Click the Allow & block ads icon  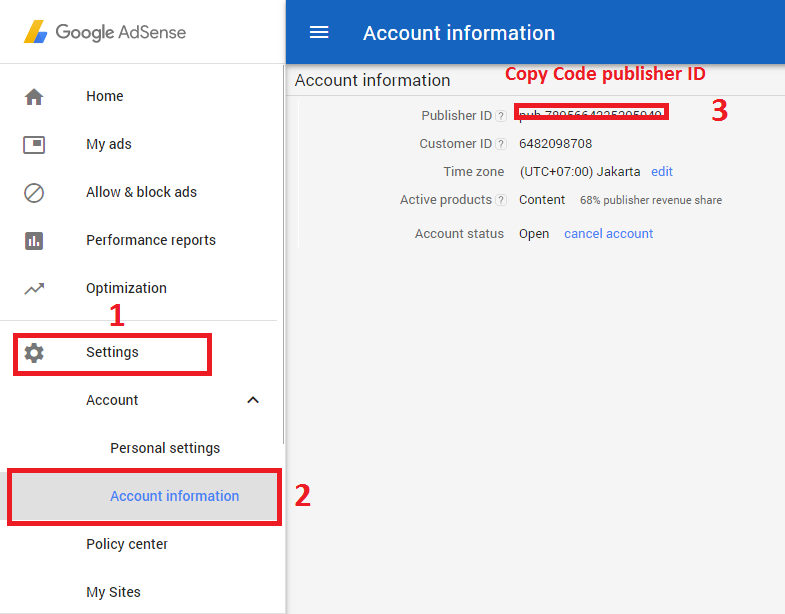[34, 192]
